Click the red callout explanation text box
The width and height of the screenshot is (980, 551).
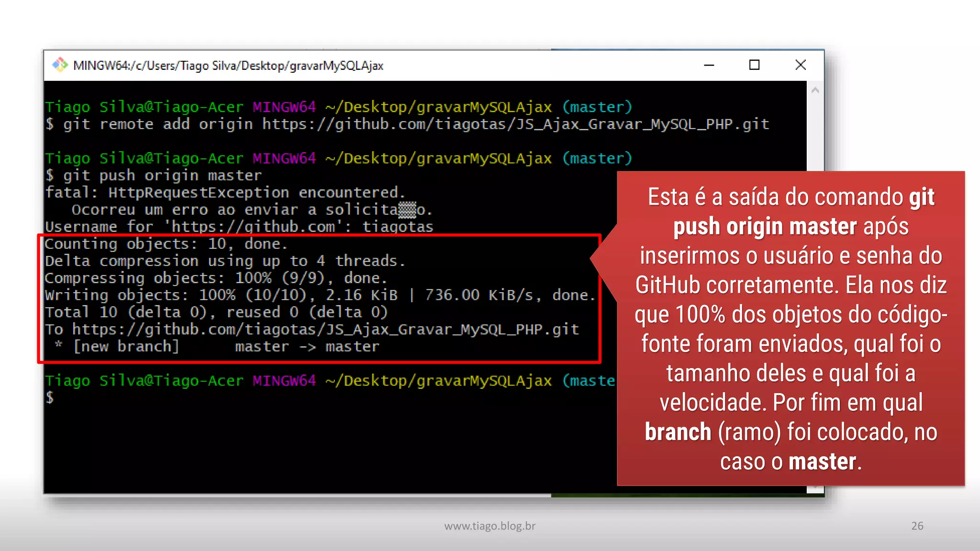[791, 329]
